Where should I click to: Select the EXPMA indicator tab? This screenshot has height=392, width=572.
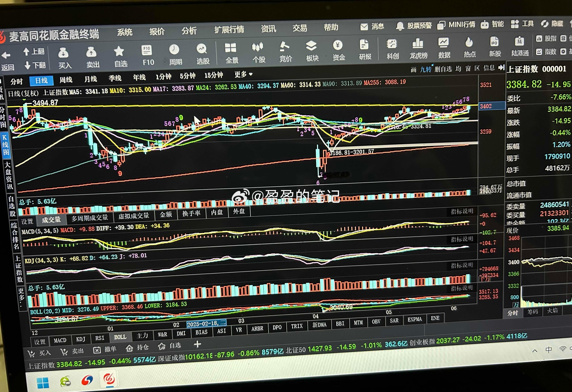click(x=415, y=319)
